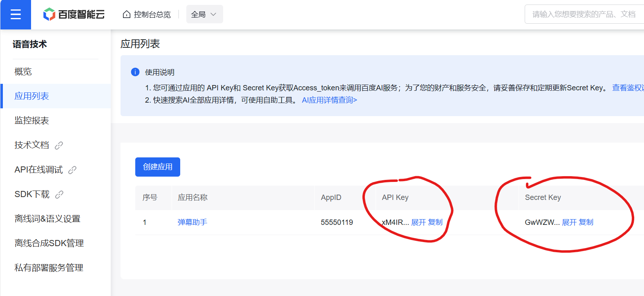Open the 查看鉴权 documentation link
Image resolution: width=644 pixels, height=296 pixels.
pyautogui.click(x=628, y=88)
